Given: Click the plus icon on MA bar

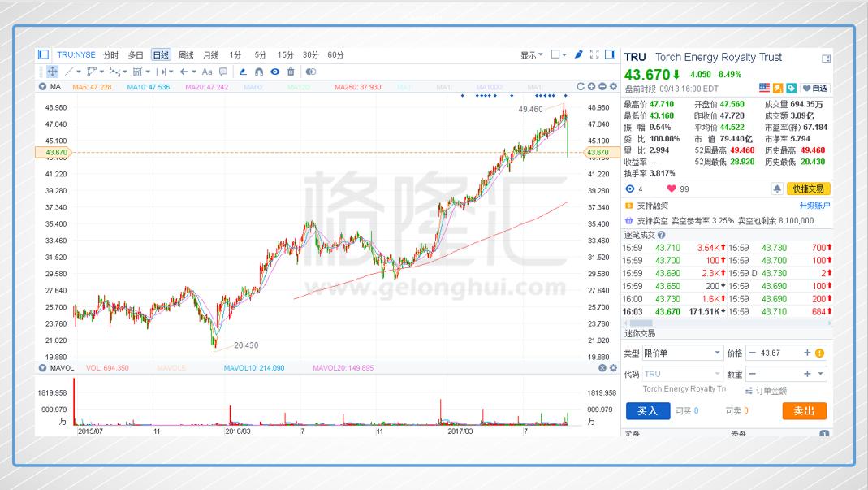Looking at the screenshot, I should (x=591, y=86).
